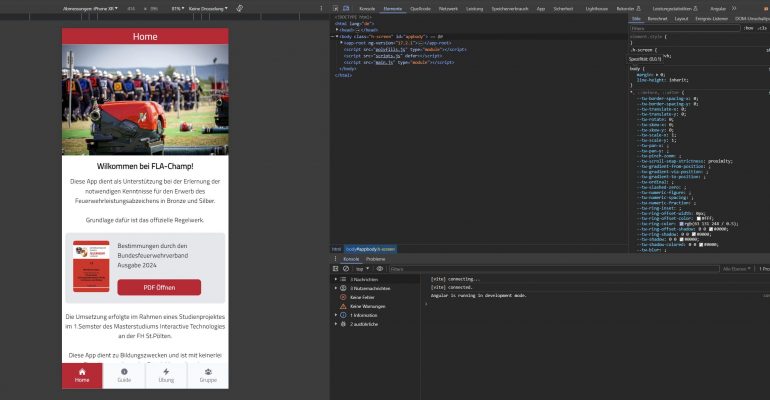Click the rotate device orientation icon

coord(240,8)
